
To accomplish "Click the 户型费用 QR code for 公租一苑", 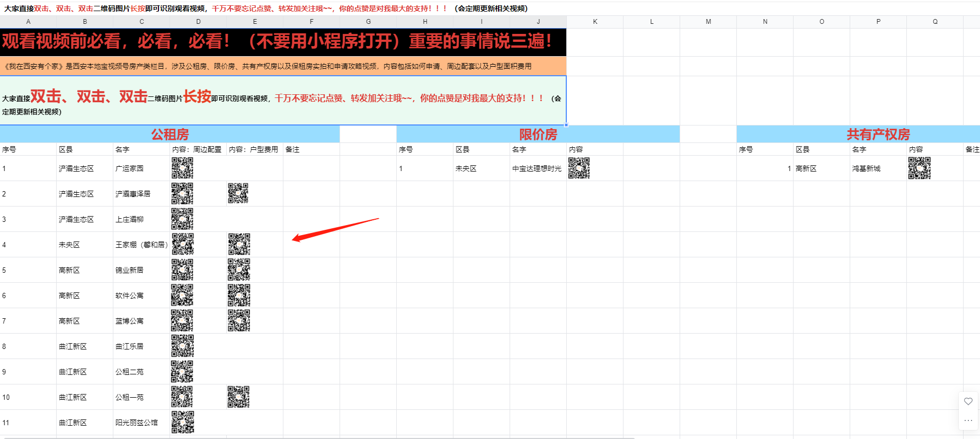I will click(238, 397).
